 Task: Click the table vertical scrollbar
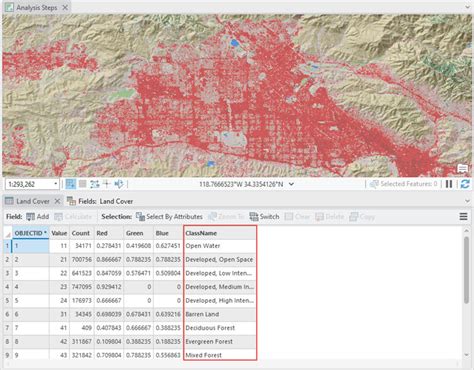[x=466, y=270]
